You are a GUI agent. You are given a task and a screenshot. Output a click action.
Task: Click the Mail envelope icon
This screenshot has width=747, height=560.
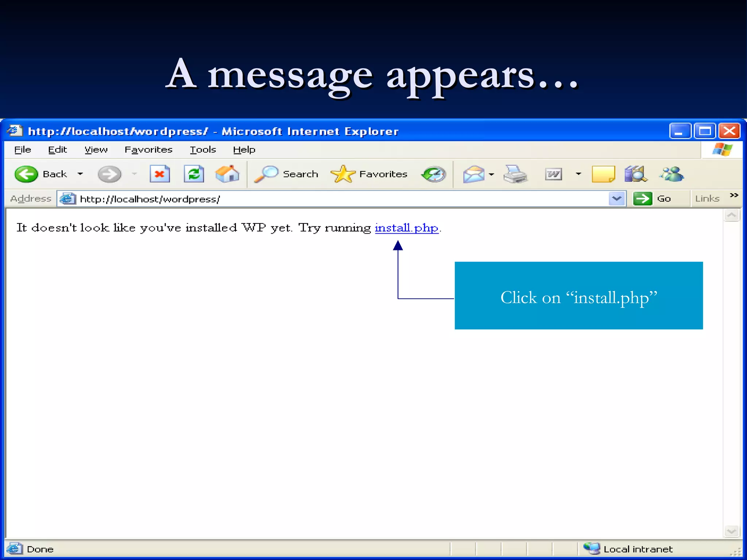coord(473,174)
